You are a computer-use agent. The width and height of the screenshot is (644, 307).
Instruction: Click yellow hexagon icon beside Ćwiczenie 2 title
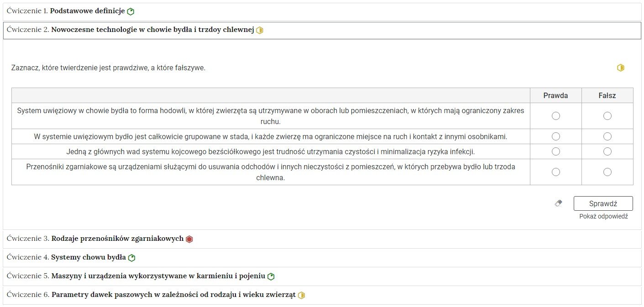[260, 31]
